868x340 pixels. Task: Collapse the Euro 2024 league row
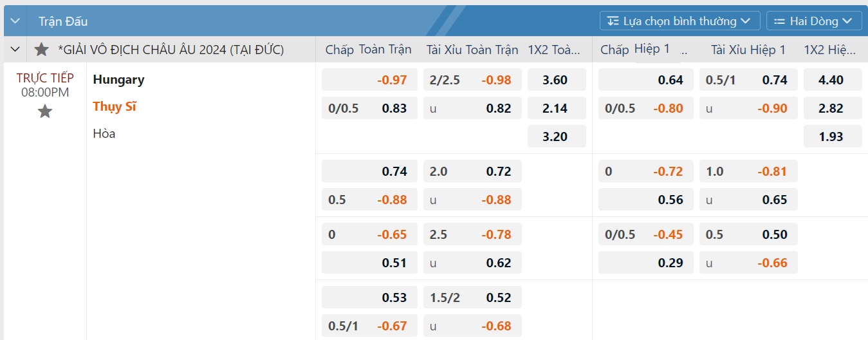[15, 50]
